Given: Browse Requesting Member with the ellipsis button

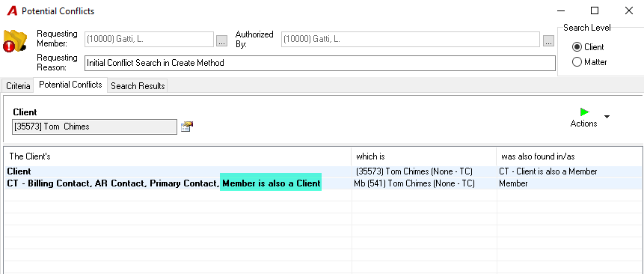Looking at the screenshot, I should (222, 40).
